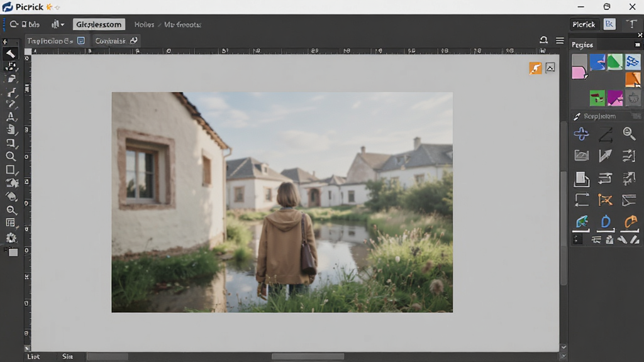Switch to the Gicsplesstom tab

[99, 25]
